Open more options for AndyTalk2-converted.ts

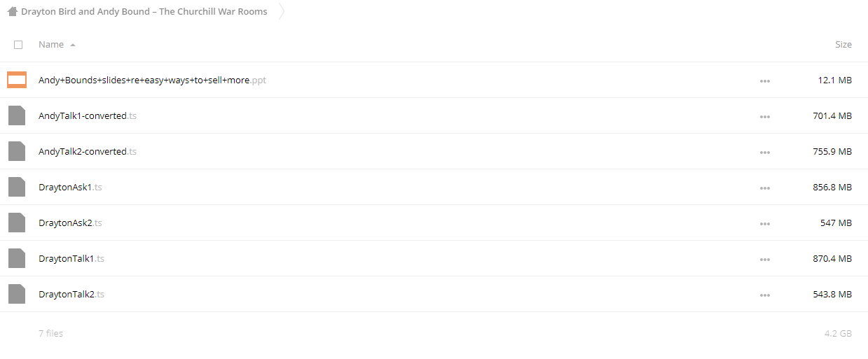pos(764,152)
